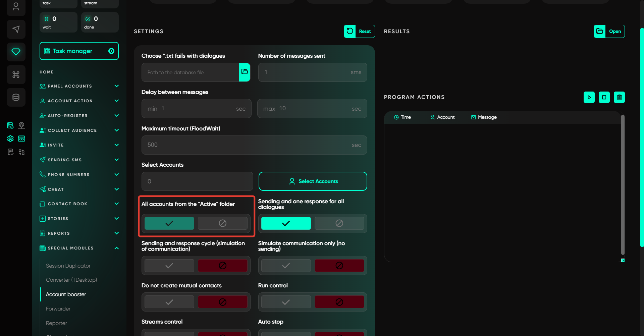Stop program with square stop icon

click(x=604, y=97)
